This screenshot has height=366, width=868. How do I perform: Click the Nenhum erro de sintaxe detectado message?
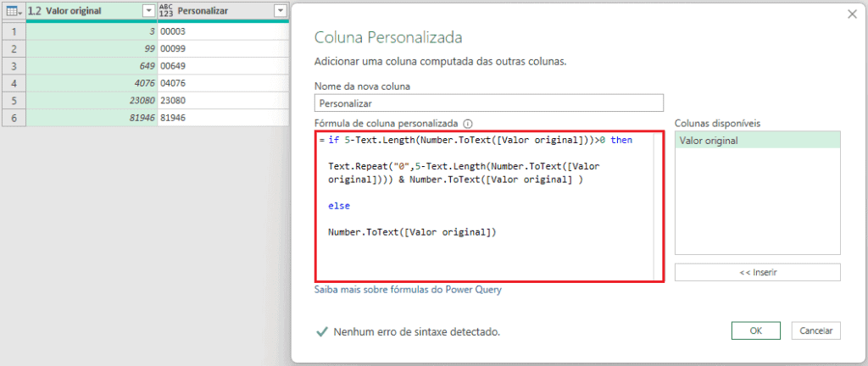coord(417,332)
